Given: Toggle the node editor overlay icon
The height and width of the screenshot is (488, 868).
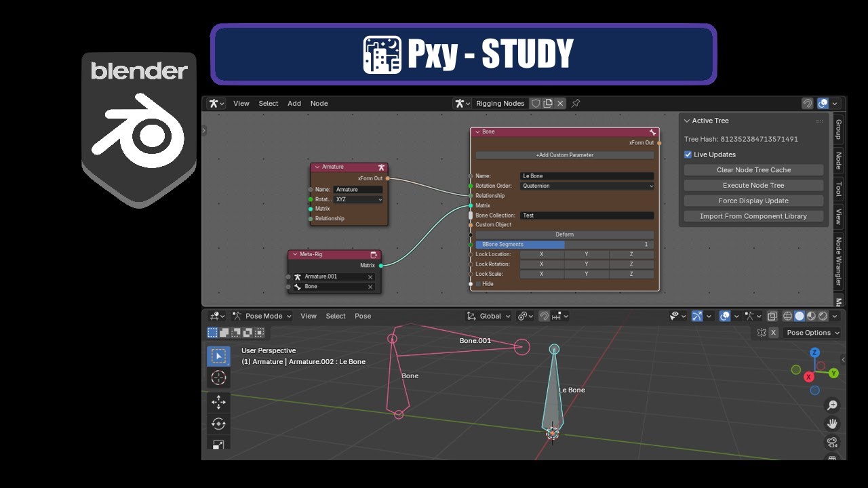Looking at the screenshot, I should (x=823, y=104).
